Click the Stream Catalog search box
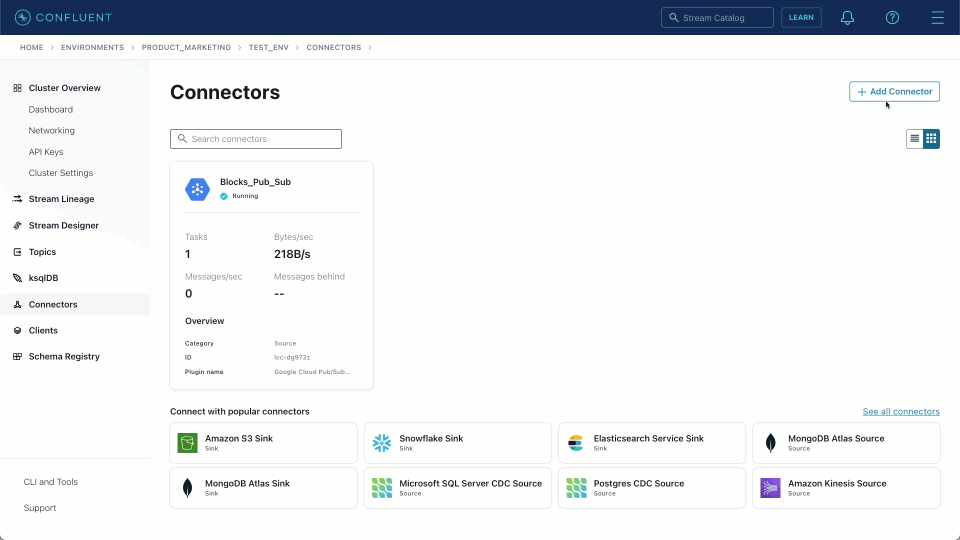This screenshot has height=540, width=960. click(717, 18)
